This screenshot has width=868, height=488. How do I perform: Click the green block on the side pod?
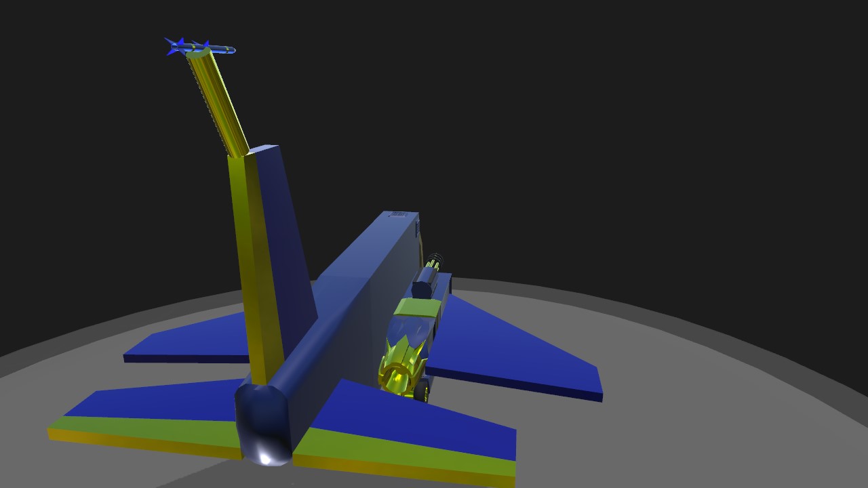(417, 308)
